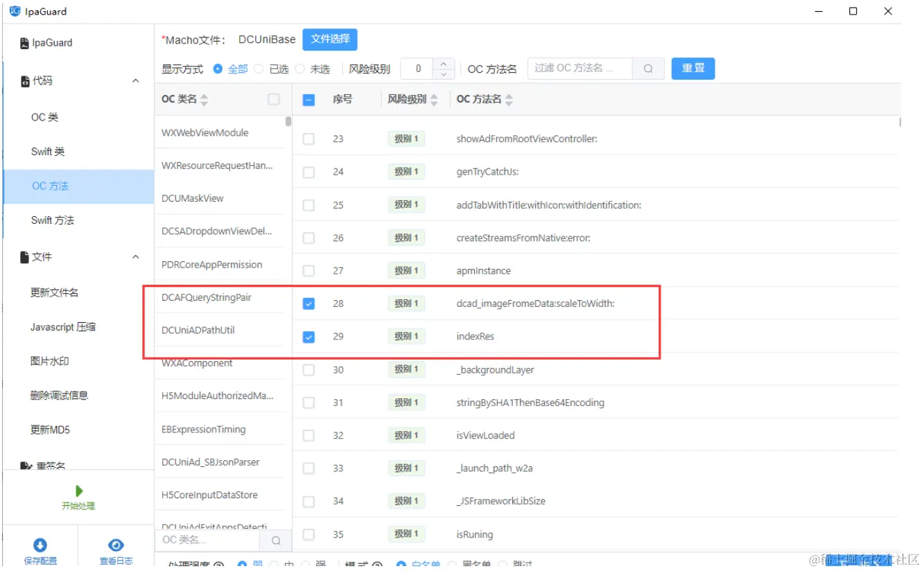Decrease 风险级别 value with down arrow
The image size is (924, 571).
pyautogui.click(x=444, y=74)
